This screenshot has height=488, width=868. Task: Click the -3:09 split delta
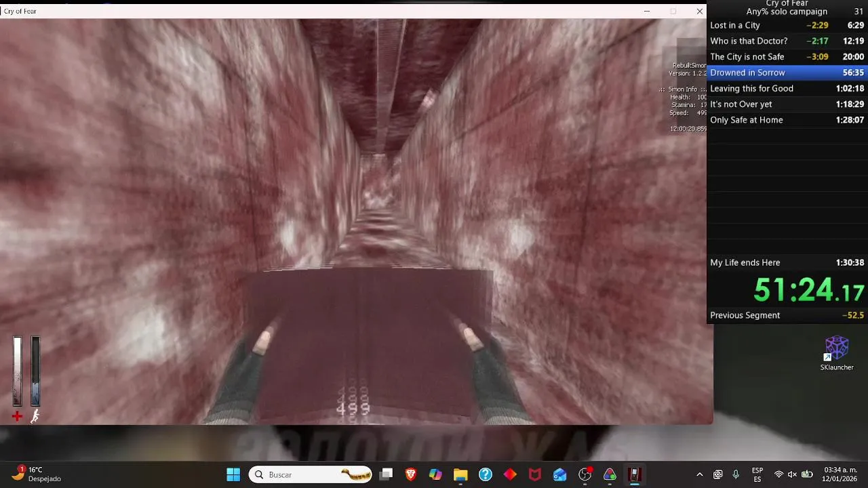pyautogui.click(x=817, y=57)
